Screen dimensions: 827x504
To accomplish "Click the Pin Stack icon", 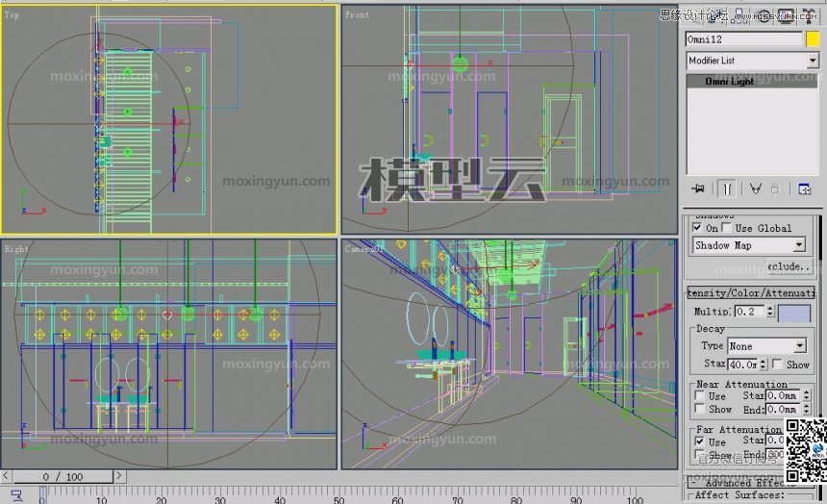I will click(x=697, y=189).
